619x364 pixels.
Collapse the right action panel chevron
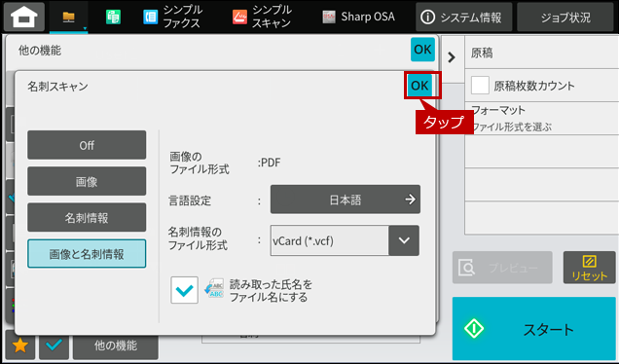pos(452,57)
